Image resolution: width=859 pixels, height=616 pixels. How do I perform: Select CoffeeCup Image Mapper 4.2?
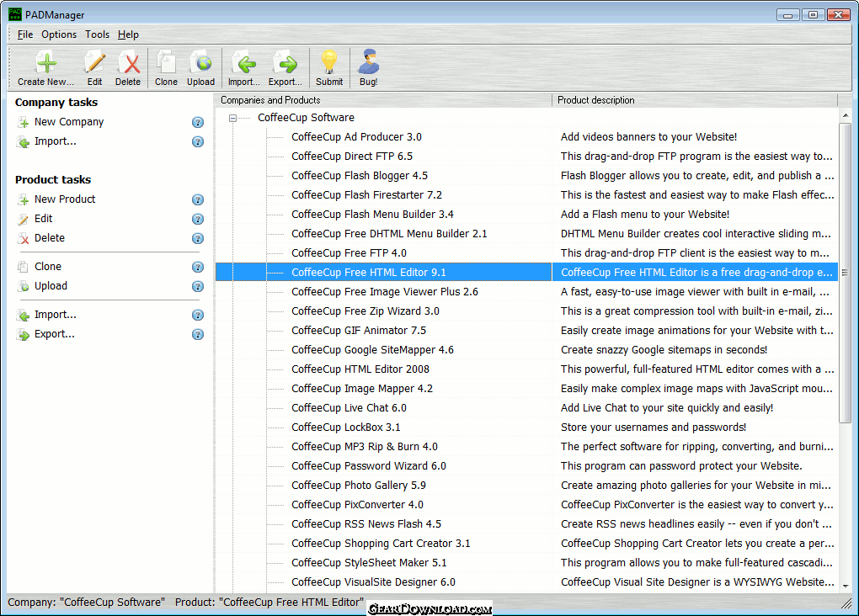pyautogui.click(x=362, y=388)
